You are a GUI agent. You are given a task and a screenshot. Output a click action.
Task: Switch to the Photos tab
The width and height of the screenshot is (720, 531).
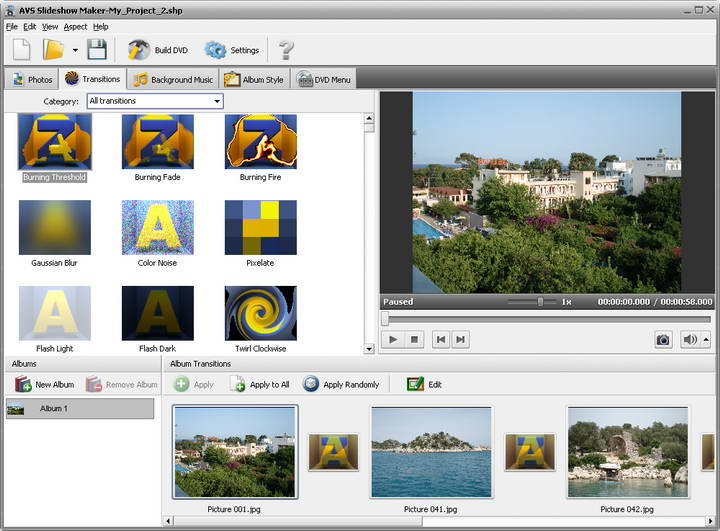coord(32,79)
